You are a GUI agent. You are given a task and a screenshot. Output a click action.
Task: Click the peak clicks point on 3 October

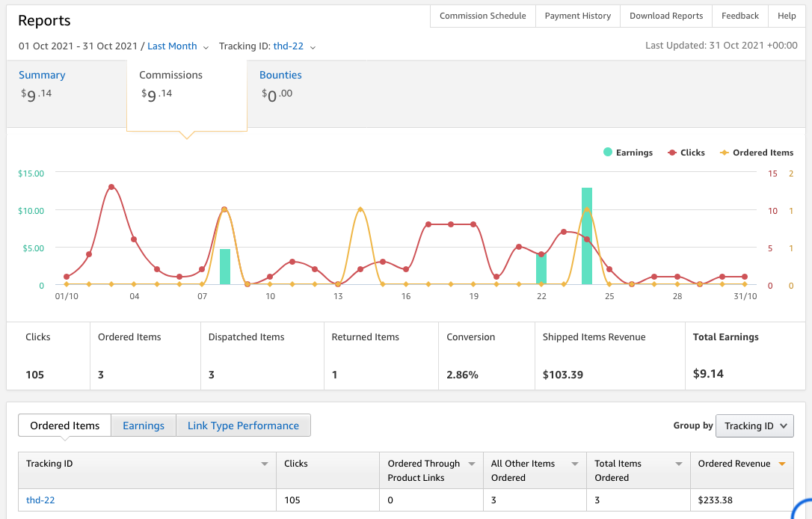coord(111,187)
